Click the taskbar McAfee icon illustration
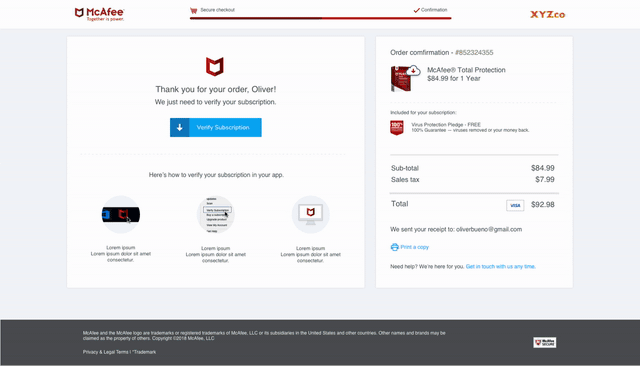 coord(121,214)
